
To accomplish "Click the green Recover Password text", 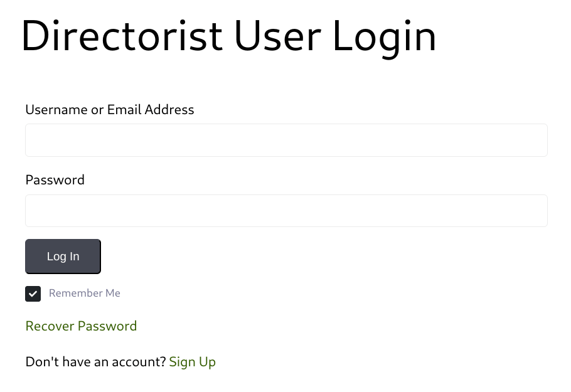I will pyautogui.click(x=81, y=326).
